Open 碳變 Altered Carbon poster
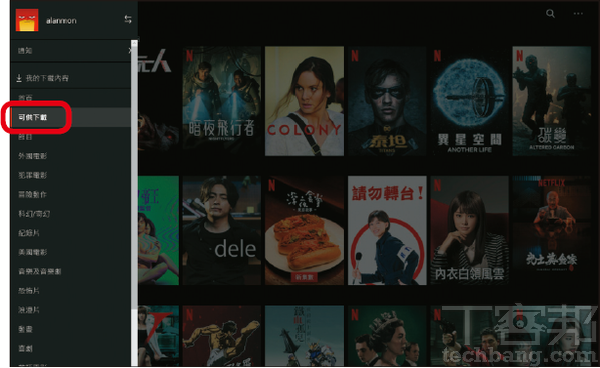 552,101
